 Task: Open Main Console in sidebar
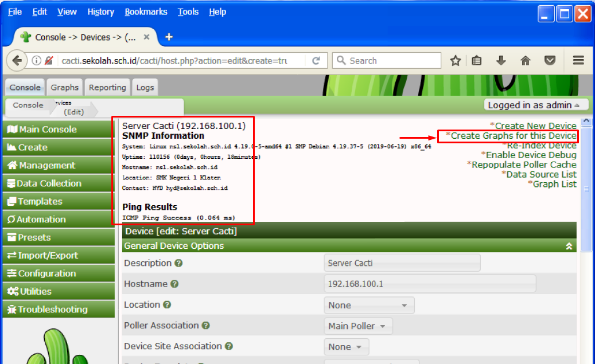pyautogui.click(x=59, y=130)
